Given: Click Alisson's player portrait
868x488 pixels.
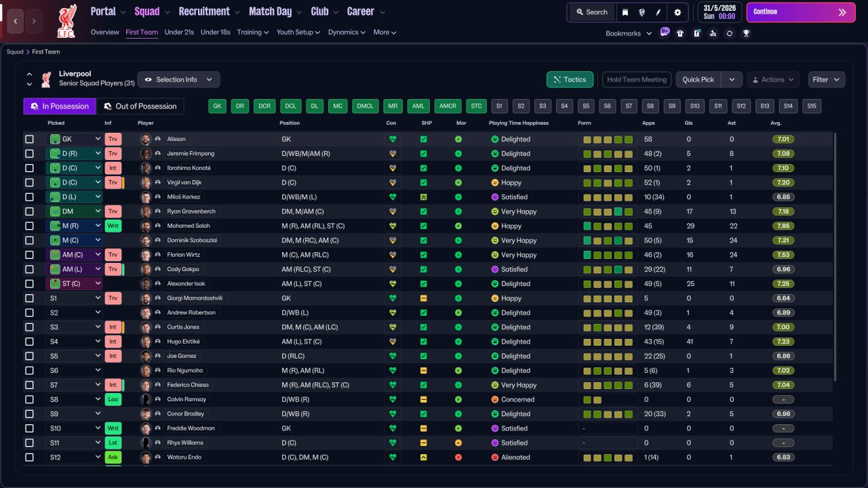Looking at the screenshot, I should tap(145, 139).
